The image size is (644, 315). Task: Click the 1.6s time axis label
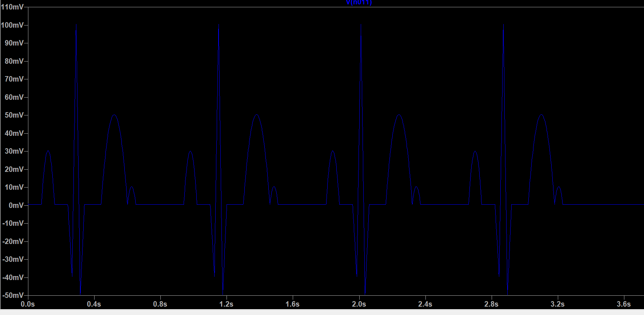293,304
